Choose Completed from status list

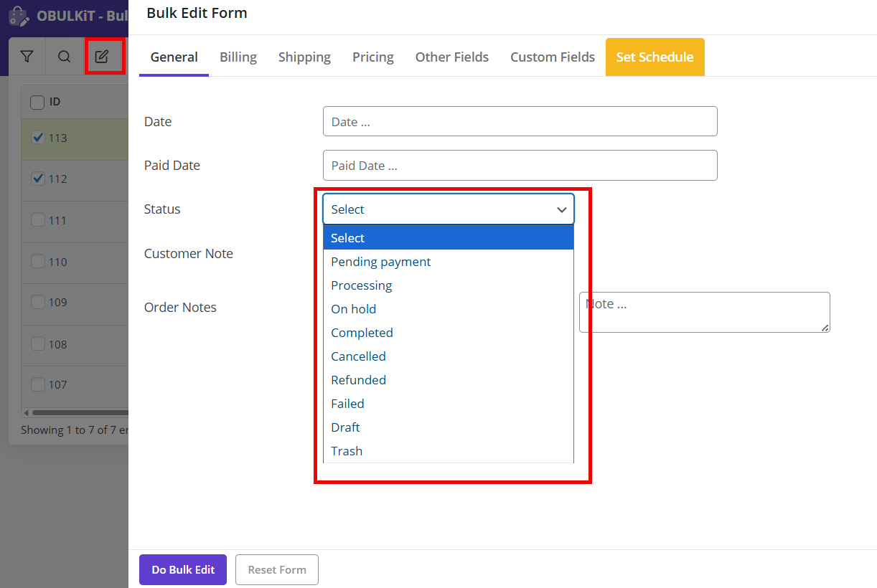[362, 333]
